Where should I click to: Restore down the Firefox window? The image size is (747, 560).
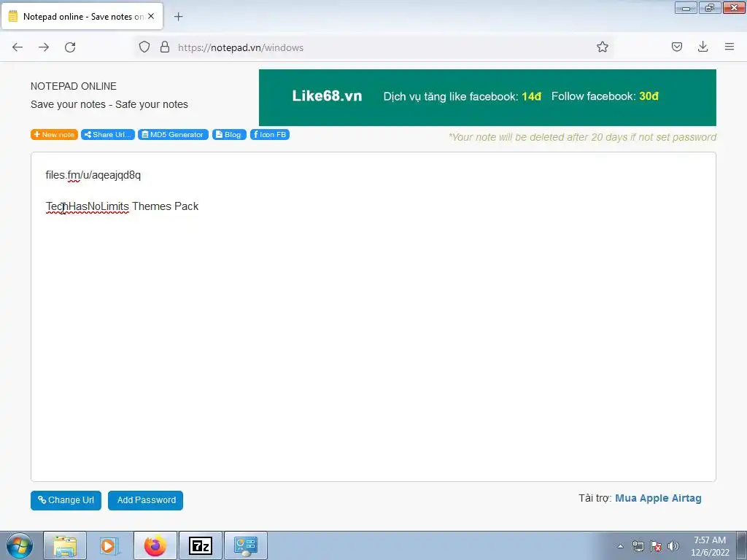point(710,7)
